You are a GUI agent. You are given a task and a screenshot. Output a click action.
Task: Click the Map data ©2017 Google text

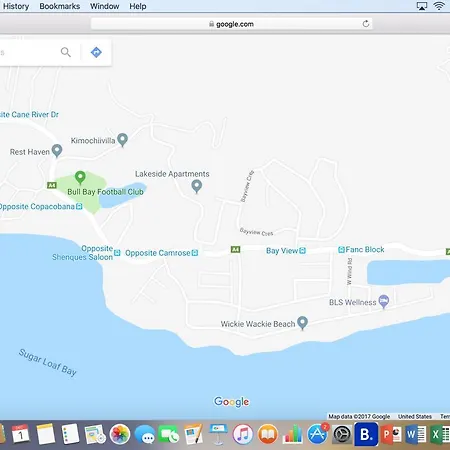(359, 416)
